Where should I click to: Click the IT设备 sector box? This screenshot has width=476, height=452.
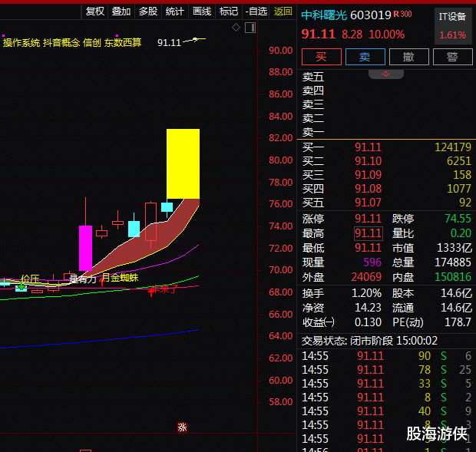(452, 25)
